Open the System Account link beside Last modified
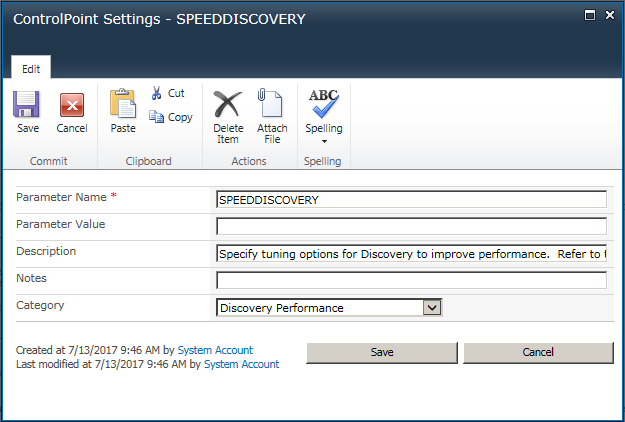The height and width of the screenshot is (422, 625). point(241,365)
